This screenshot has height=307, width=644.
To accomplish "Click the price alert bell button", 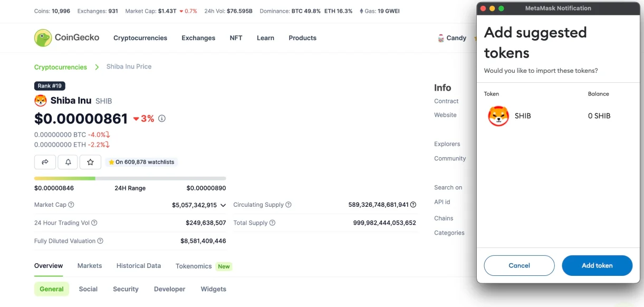I will click(68, 162).
